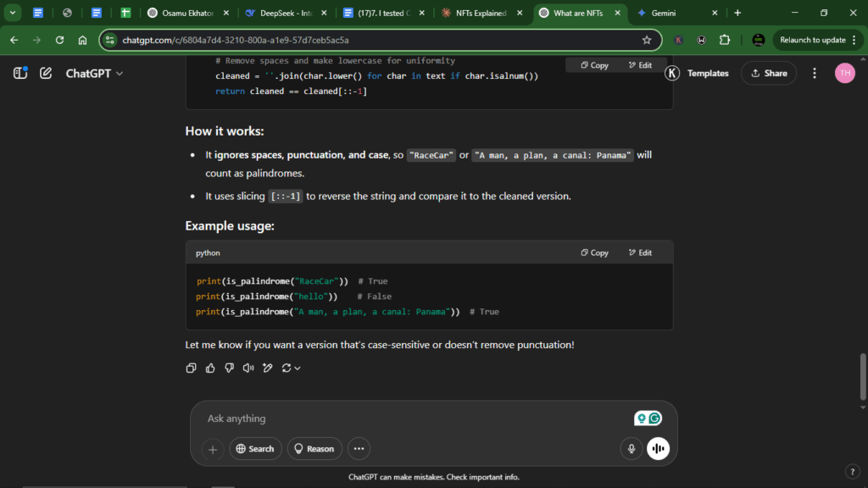Image resolution: width=868 pixels, height=488 pixels.
Task: Give the response a thumbs up
Action: pyautogui.click(x=210, y=368)
